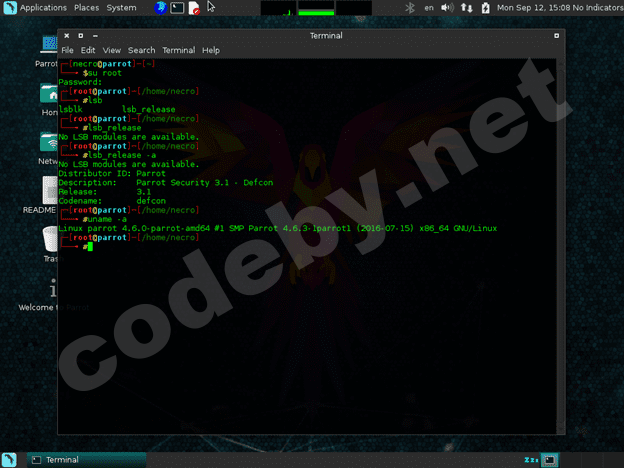Image resolution: width=624 pixels, height=468 pixels.
Task: Open the en keyboard layout indicator
Action: (429, 8)
